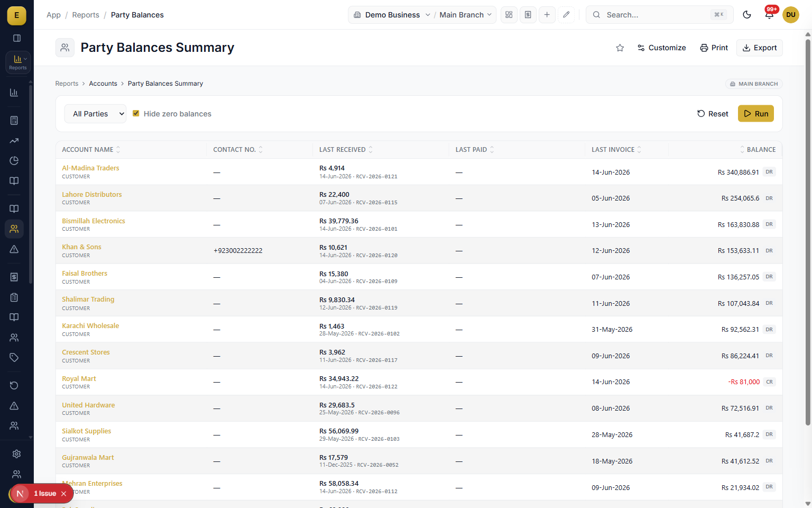Click last invoice date 18-May-2026 for Gujranwala Mart
812x508 pixels.
612,461
